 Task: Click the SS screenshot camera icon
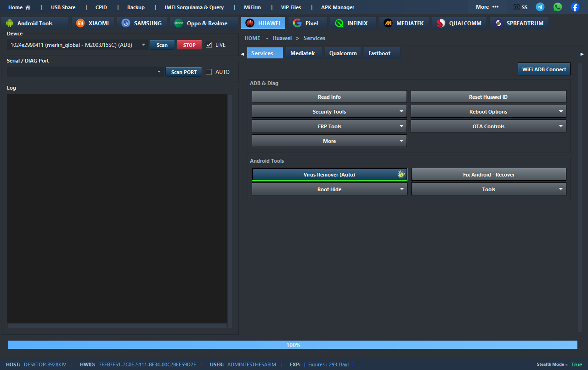click(x=517, y=7)
